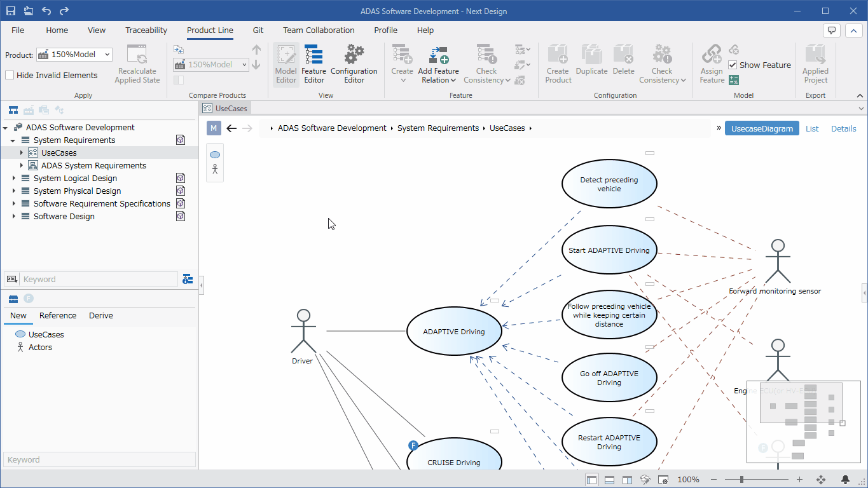Click the navigator Keyword search field
This screenshot has width=868, height=488.
click(x=99, y=279)
